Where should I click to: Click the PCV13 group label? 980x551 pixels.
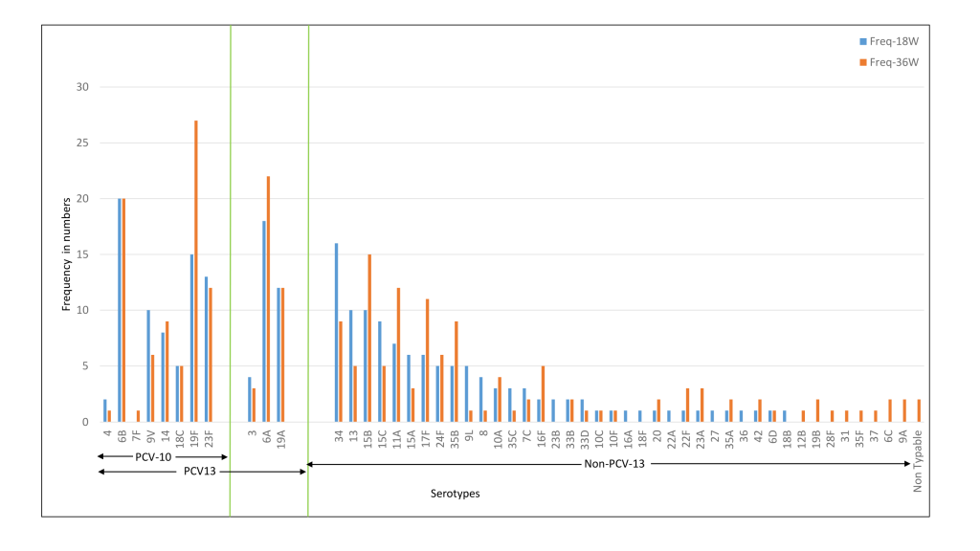click(x=199, y=471)
